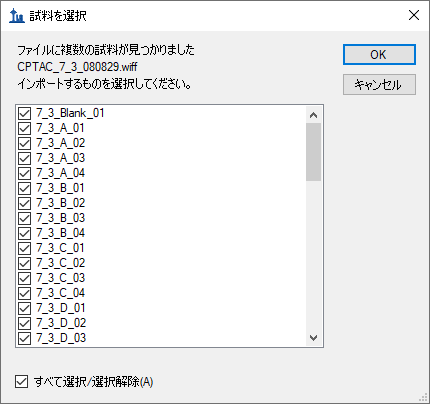The image size is (430, 404).
Task: Click the キャンセル button
Action: [379, 84]
